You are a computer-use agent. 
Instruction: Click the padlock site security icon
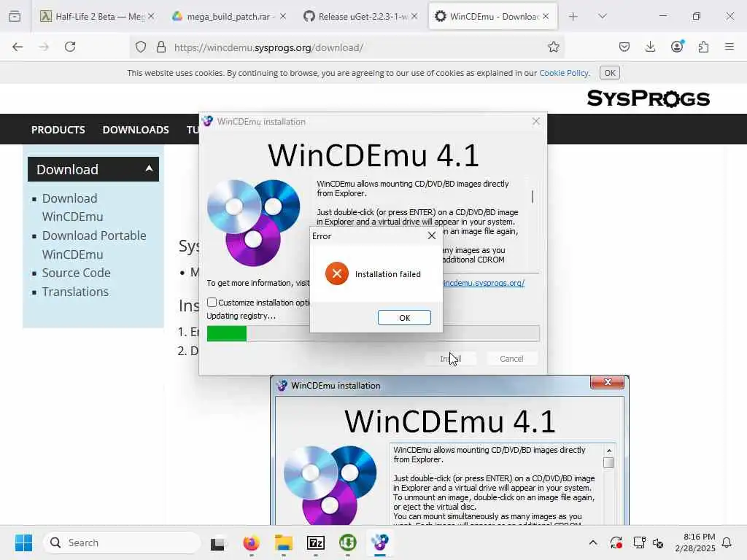tap(161, 47)
